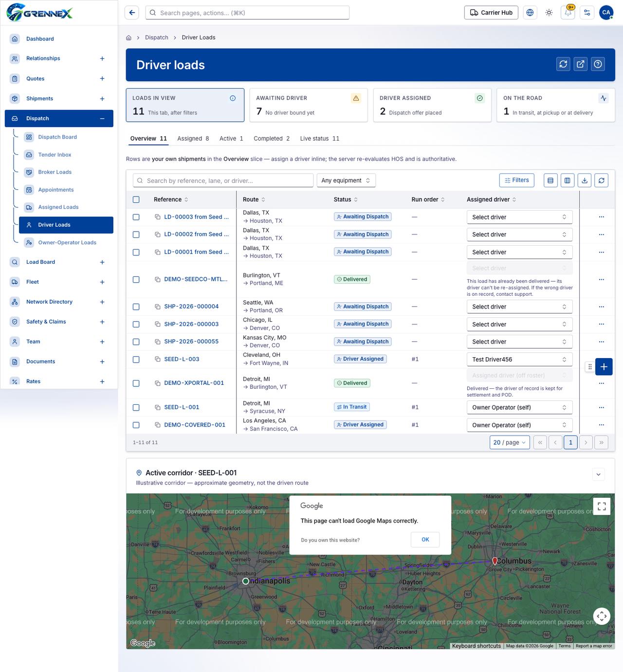623x672 pixels.
Task: Select the DEMO-SEEDCO-MTL row checkbox
Action: click(136, 279)
